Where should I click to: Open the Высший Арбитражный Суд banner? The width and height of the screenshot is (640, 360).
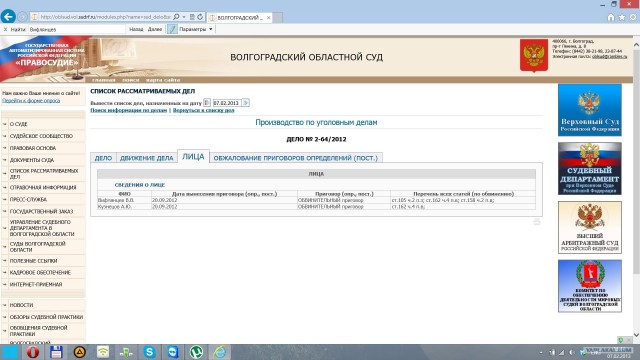coord(590,227)
